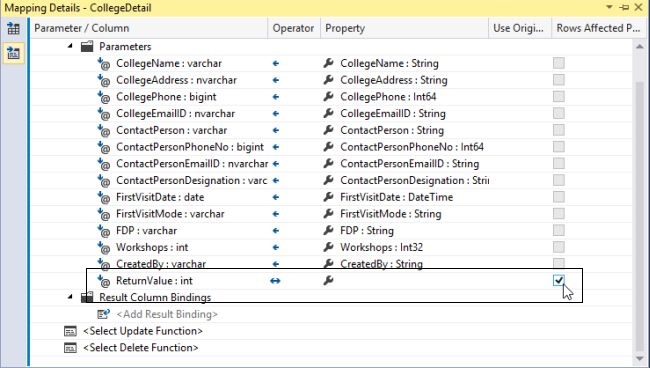Click the vertical scrollbar thumb
The width and height of the screenshot is (650, 368).
click(640, 215)
